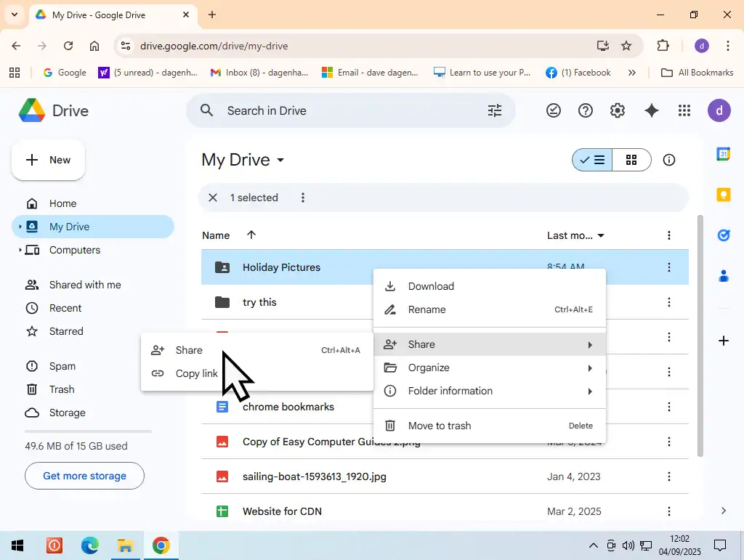744x560 pixels.
Task: Expand the My Drive title dropdown
Action: [281, 160]
